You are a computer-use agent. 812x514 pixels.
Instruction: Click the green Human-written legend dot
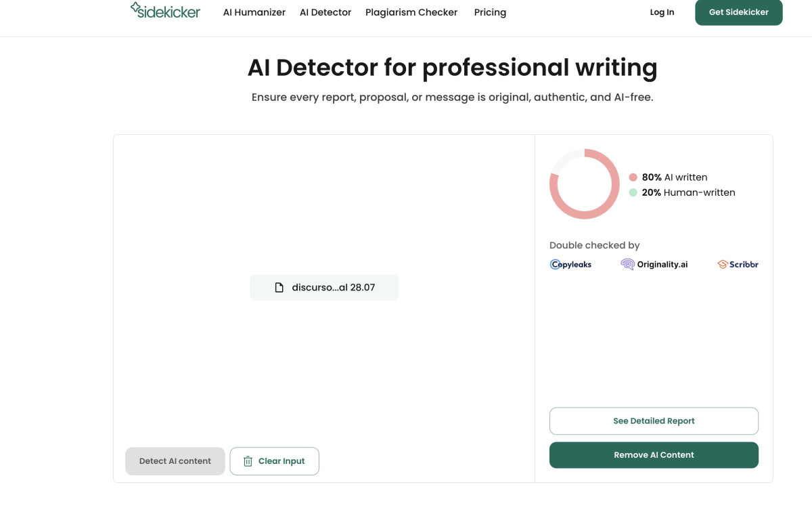click(633, 192)
